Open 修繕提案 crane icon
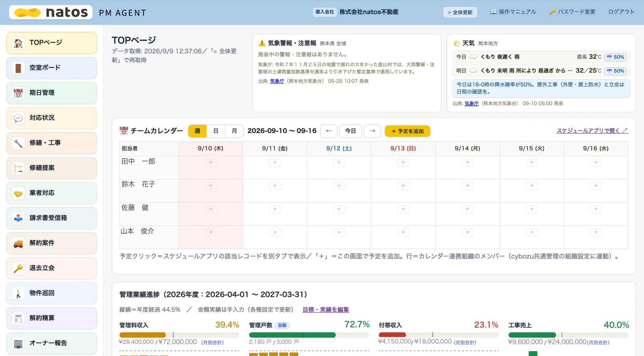Screen dimensions: 644x356 pos(18,168)
